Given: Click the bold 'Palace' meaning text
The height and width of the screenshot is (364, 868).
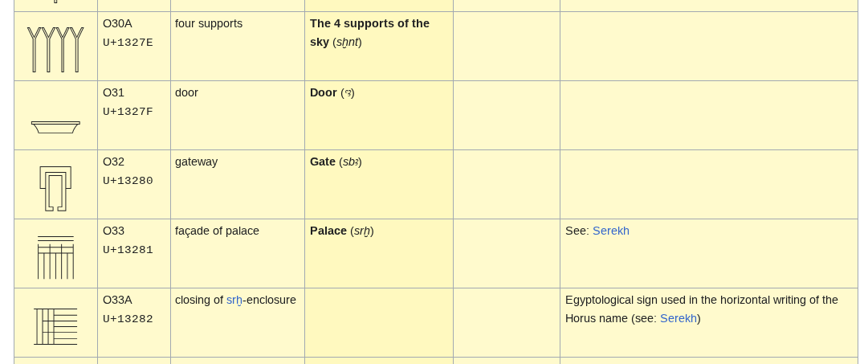Looking at the screenshot, I should [x=328, y=231].
